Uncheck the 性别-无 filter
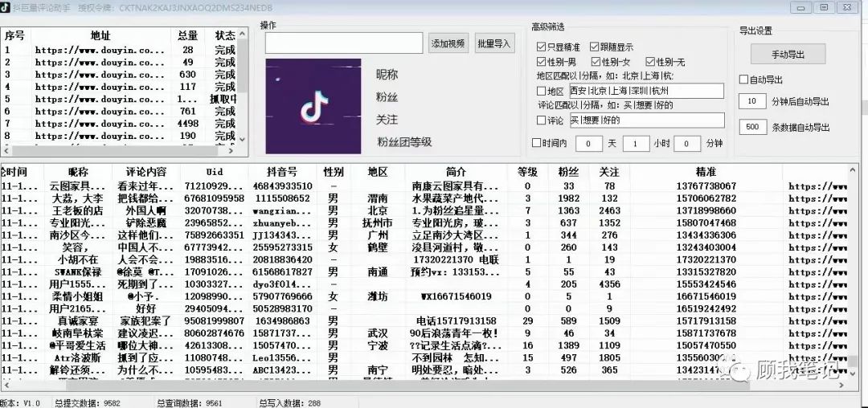The height and width of the screenshot is (408, 868). click(x=650, y=62)
